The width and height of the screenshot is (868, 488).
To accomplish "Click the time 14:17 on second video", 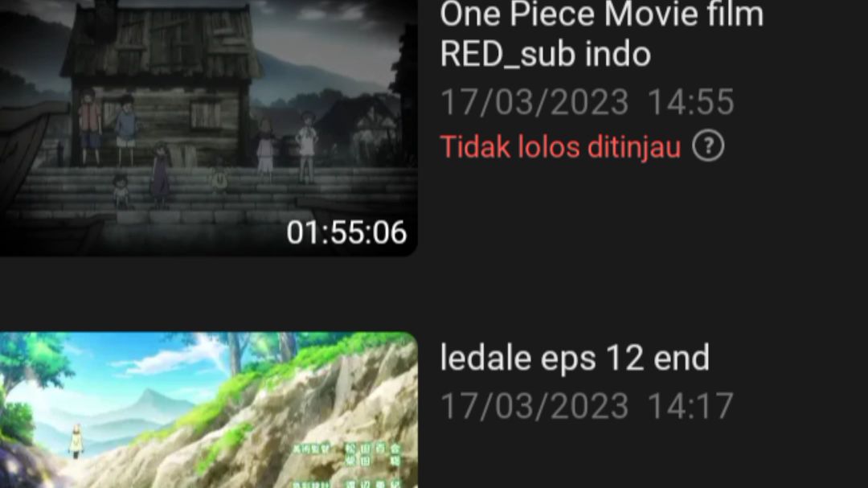I will tap(691, 406).
